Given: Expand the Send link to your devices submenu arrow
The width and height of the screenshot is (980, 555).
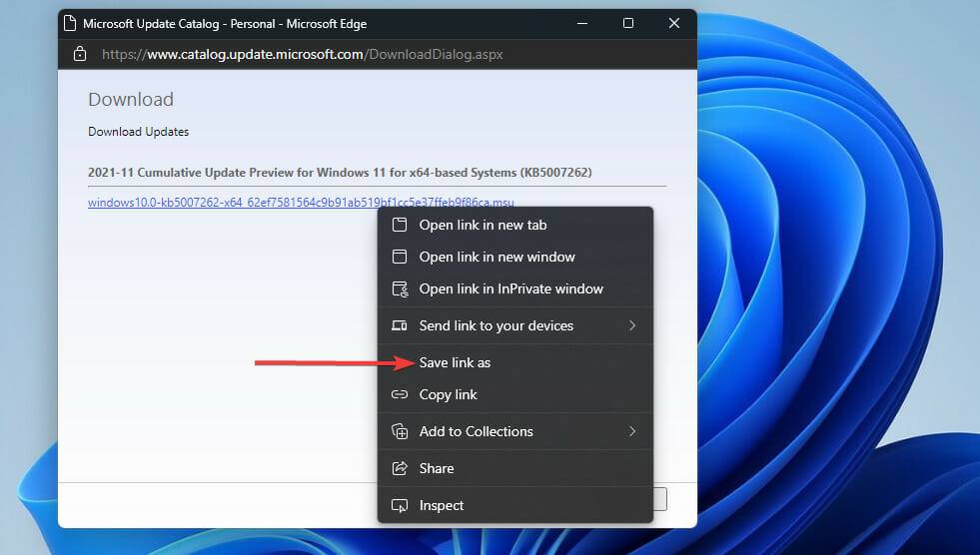Looking at the screenshot, I should [632, 325].
